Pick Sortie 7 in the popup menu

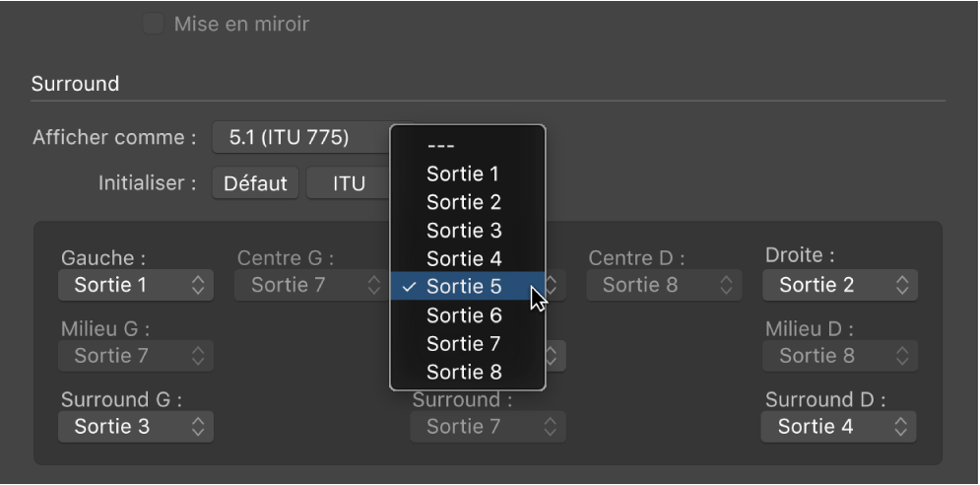(x=463, y=344)
